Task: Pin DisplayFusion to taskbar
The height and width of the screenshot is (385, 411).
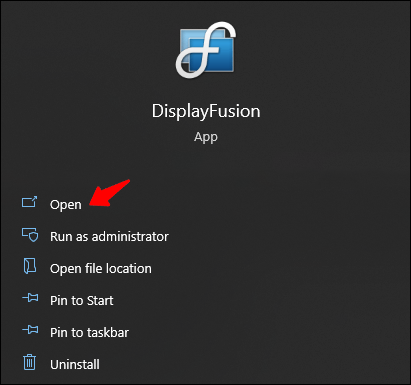Action: pyautogui.click(x=89, y=333)
